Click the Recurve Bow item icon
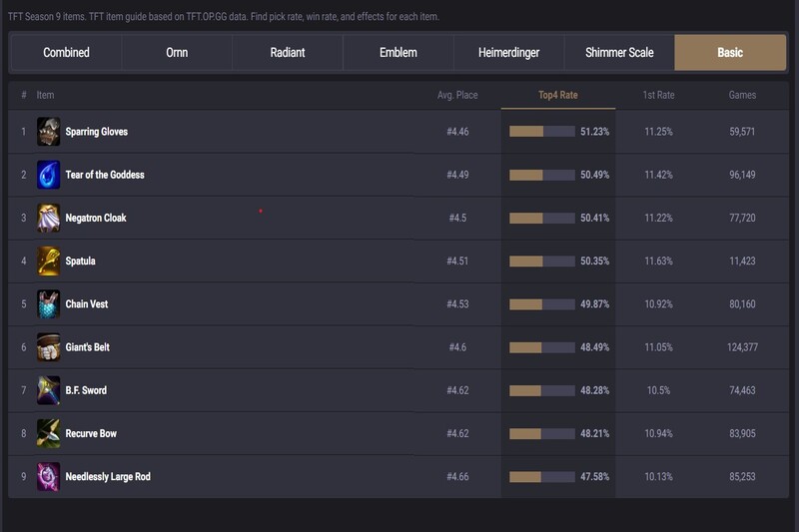The height and width of the screenshot is (532, 799). (48, 433)
